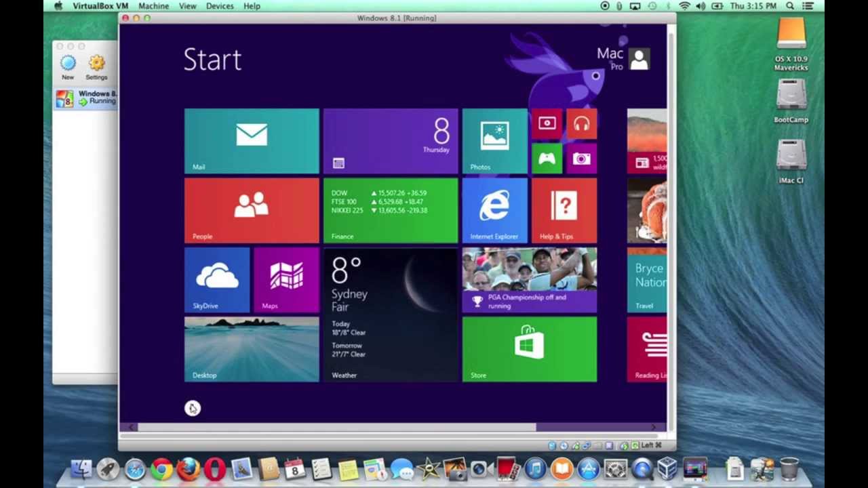
Task: Open the Windows Store tile
Action: (530, 349)
